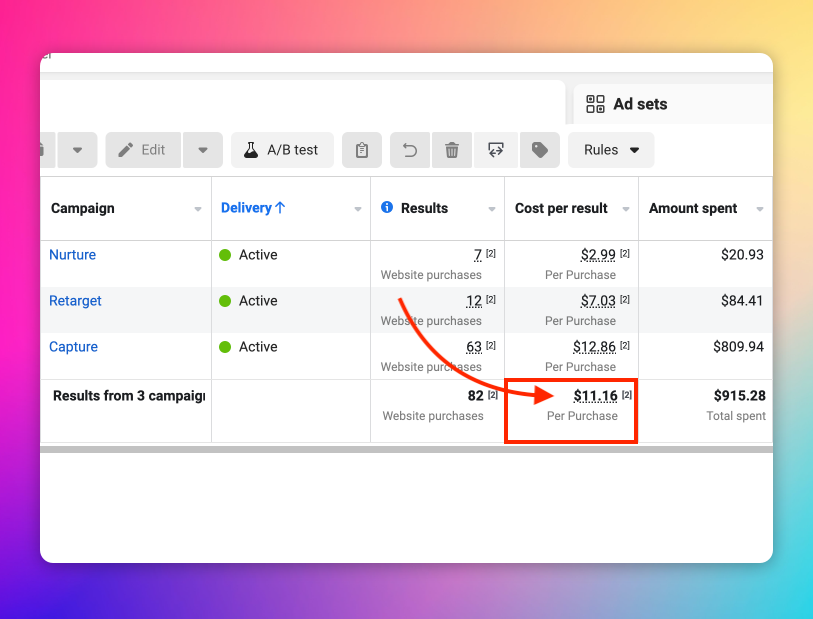Click the 63 results value for Capture

click(x=474, y=347)
